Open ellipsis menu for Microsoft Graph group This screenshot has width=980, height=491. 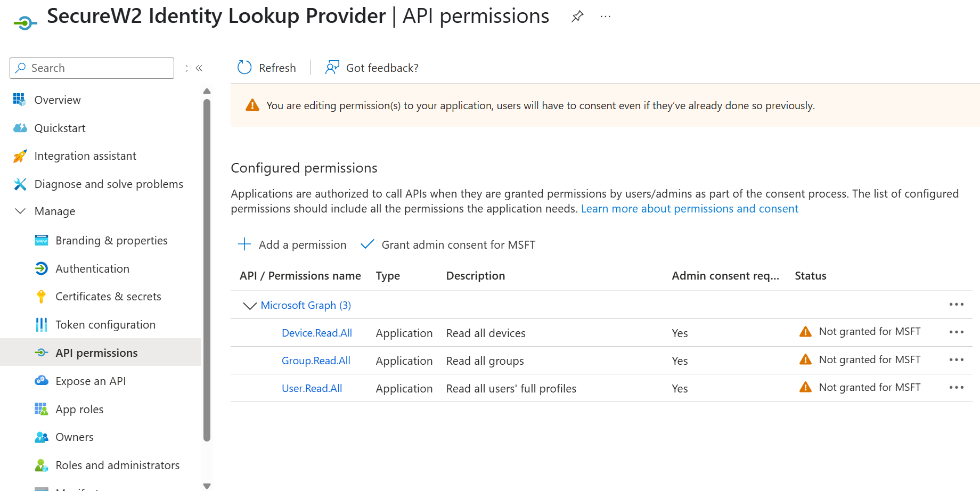(956, 305)
